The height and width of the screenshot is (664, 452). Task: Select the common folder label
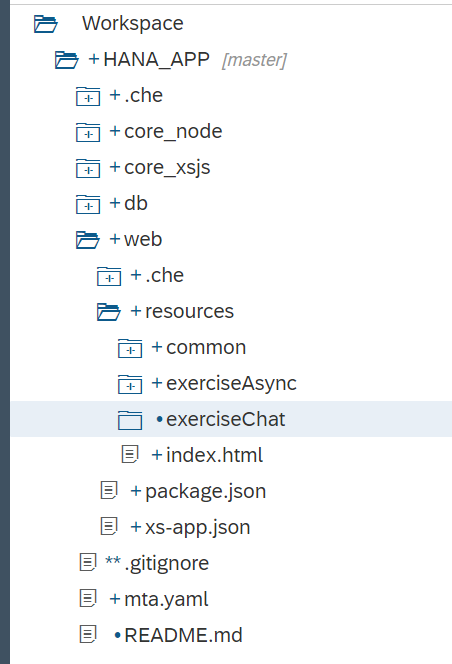(x=206, y=347)
